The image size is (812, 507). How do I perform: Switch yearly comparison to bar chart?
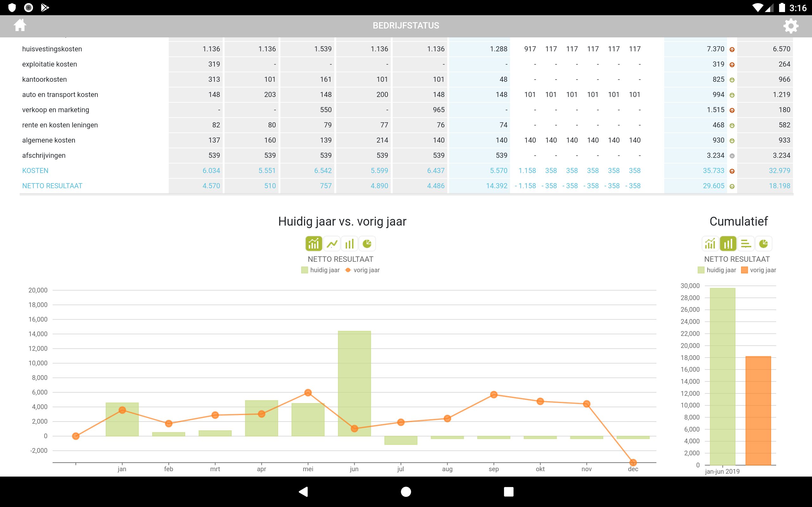(x=349, y=244)
